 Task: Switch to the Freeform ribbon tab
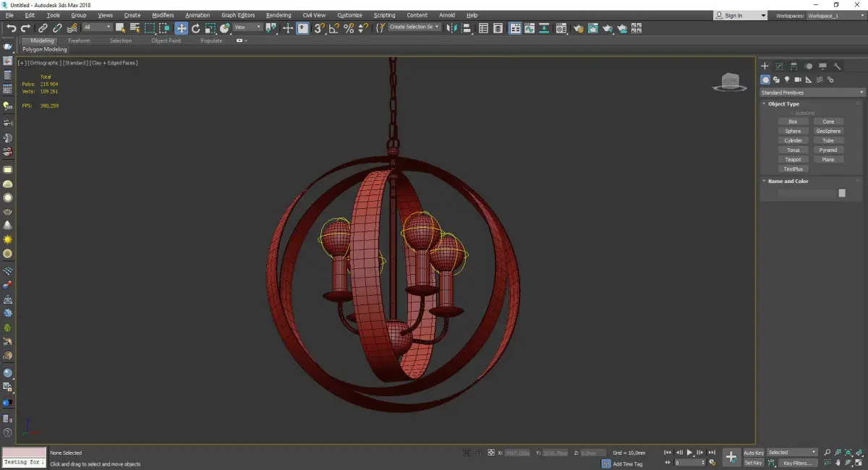point(79,40)
